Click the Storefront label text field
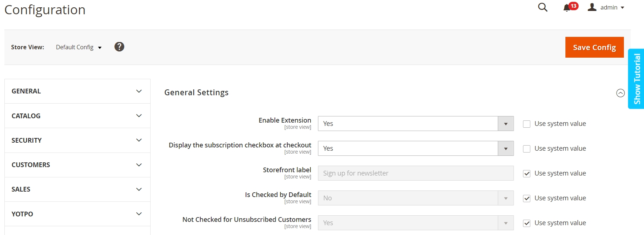This screenshot has height=235, width=644. click(416, 173)
